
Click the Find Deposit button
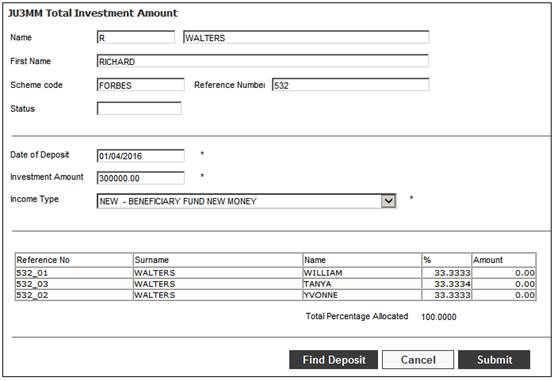coord(334,360)
